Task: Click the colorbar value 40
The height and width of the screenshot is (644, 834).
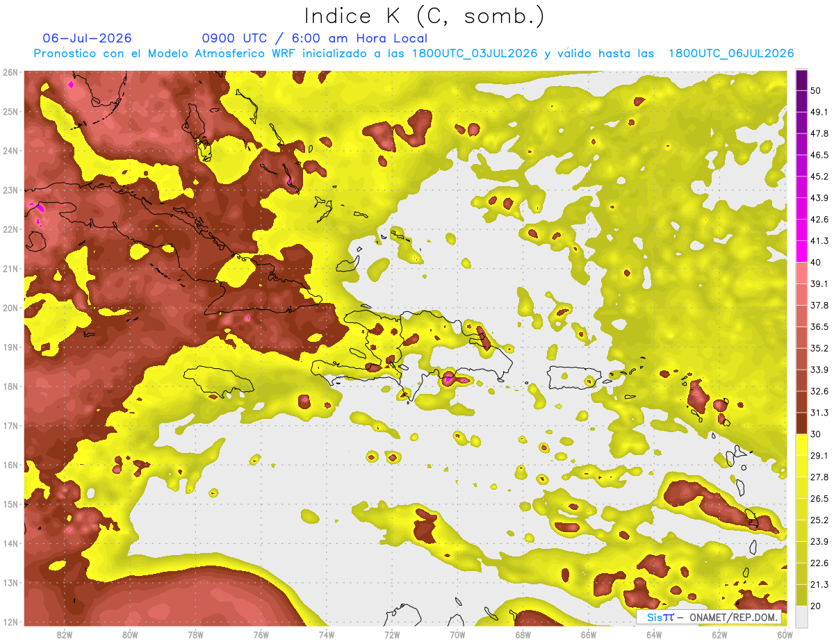Action: point(816,262)
